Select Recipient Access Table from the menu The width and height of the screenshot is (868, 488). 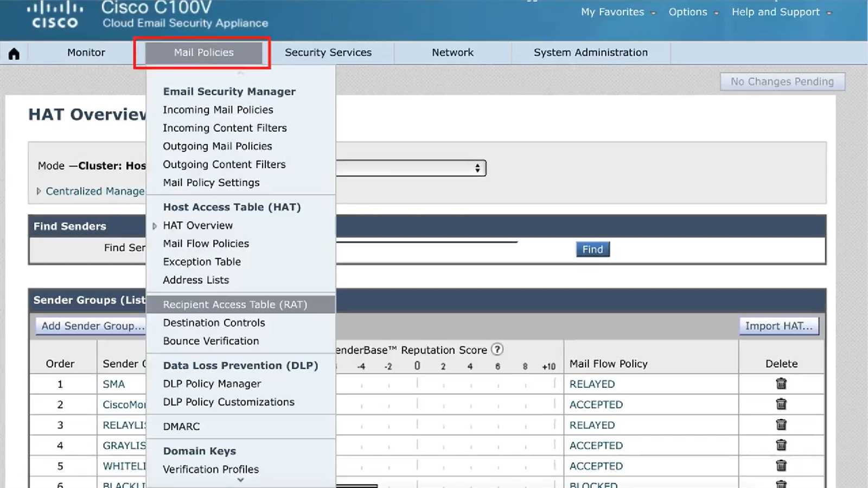pyautogui.click(x=235, y=304)
